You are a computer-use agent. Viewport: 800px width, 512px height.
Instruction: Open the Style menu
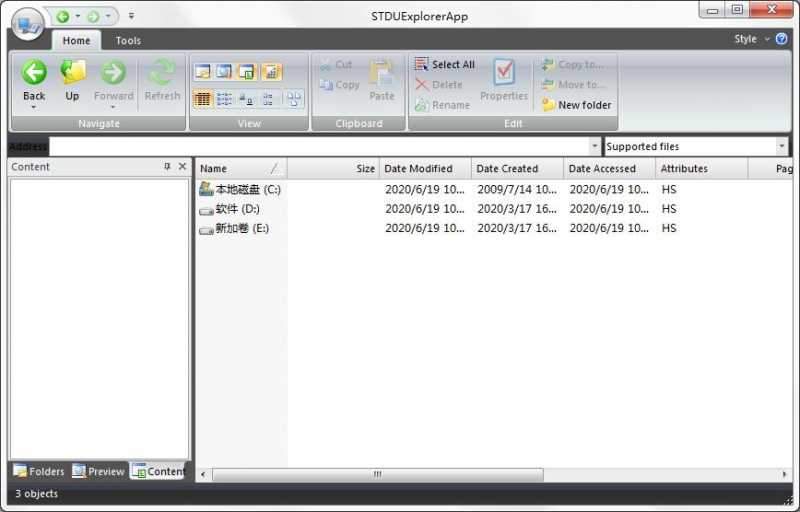click(x=751, y=39)
